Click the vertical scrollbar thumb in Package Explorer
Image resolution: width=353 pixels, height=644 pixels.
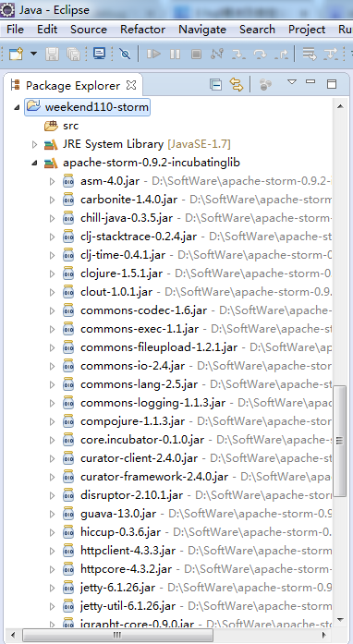tap(340, 442)
